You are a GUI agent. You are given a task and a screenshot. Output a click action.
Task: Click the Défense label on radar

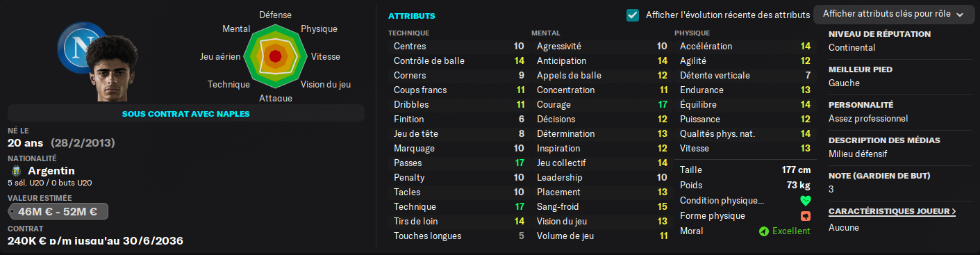[275, 15]
